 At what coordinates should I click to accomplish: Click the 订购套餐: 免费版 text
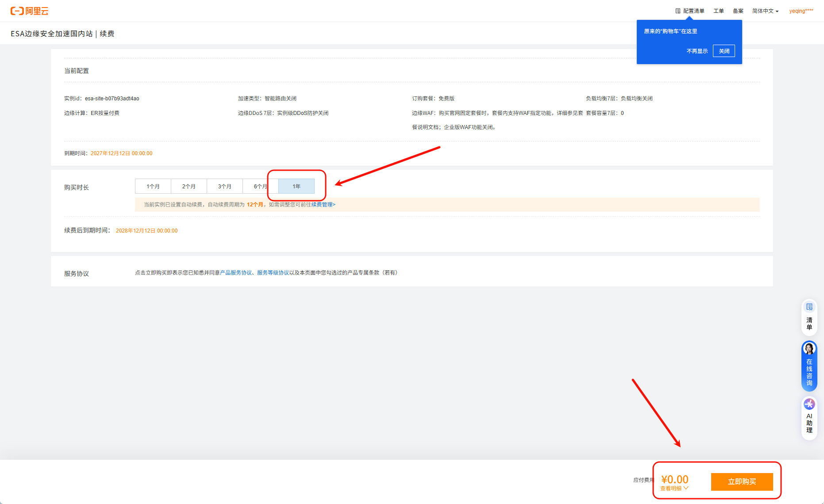coord(433,99)
